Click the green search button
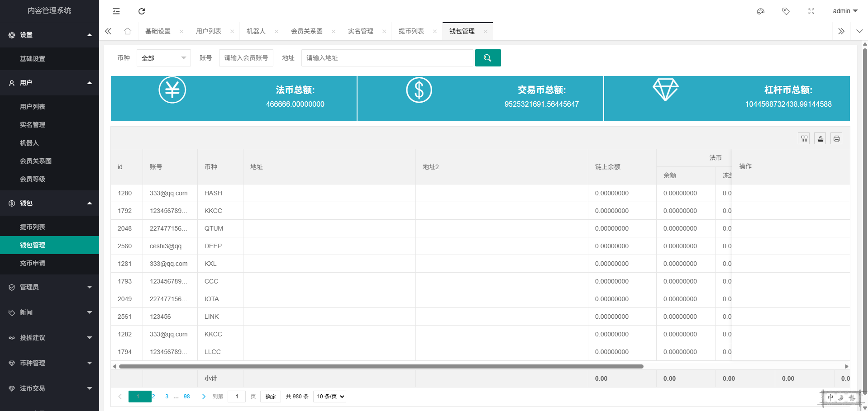Image resolution: width=868 pixels, height=411 pixels. pyautogui.click(x=487, y=58)
